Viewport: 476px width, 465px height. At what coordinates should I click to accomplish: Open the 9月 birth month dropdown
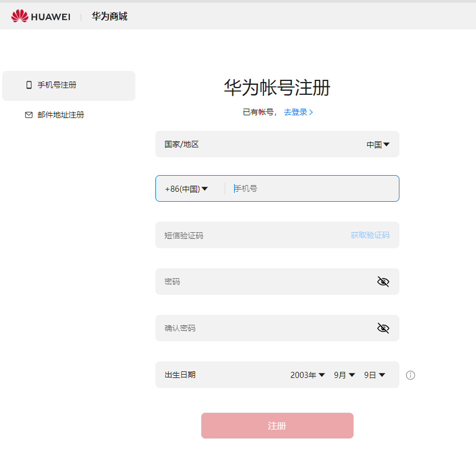tap(345, 375)
